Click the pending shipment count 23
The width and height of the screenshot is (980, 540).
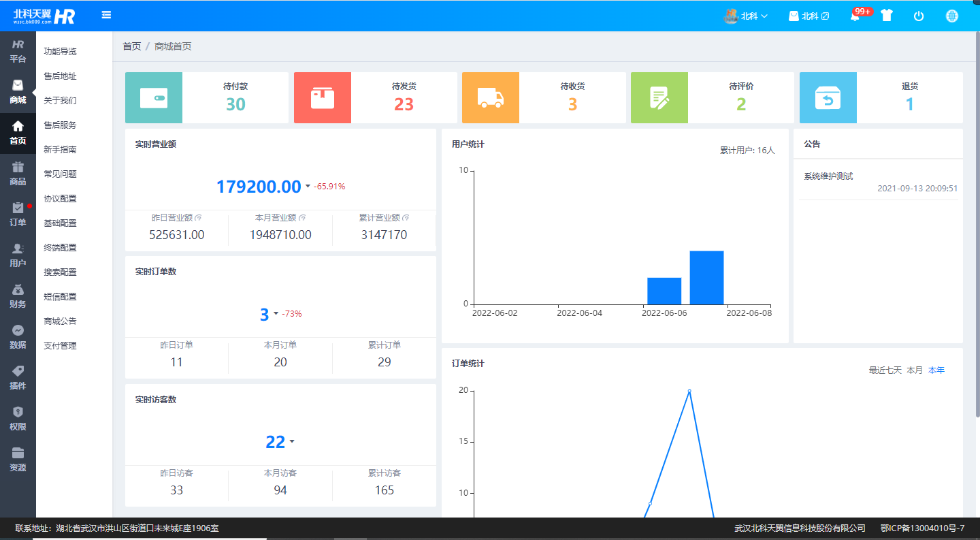(x=404, y=104)
